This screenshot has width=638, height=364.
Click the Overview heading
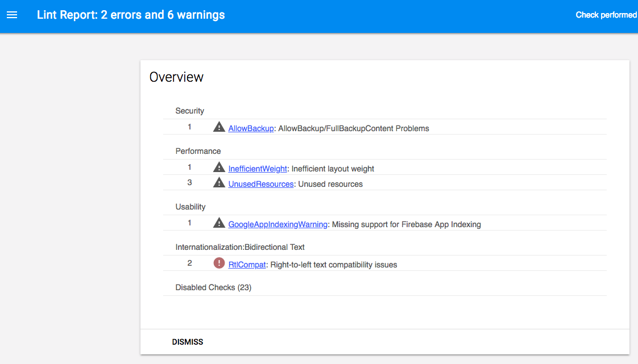(176, 77)
